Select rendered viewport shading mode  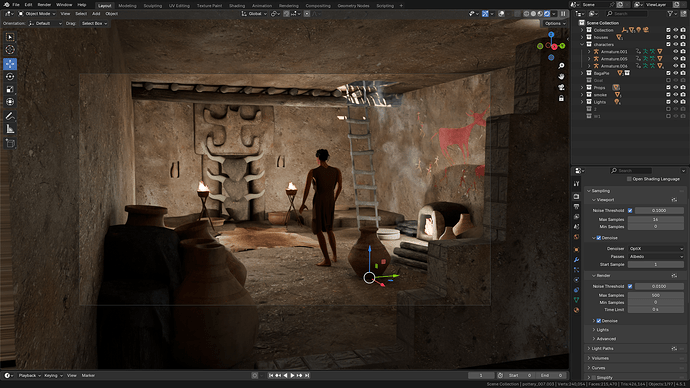coord(547,14)
